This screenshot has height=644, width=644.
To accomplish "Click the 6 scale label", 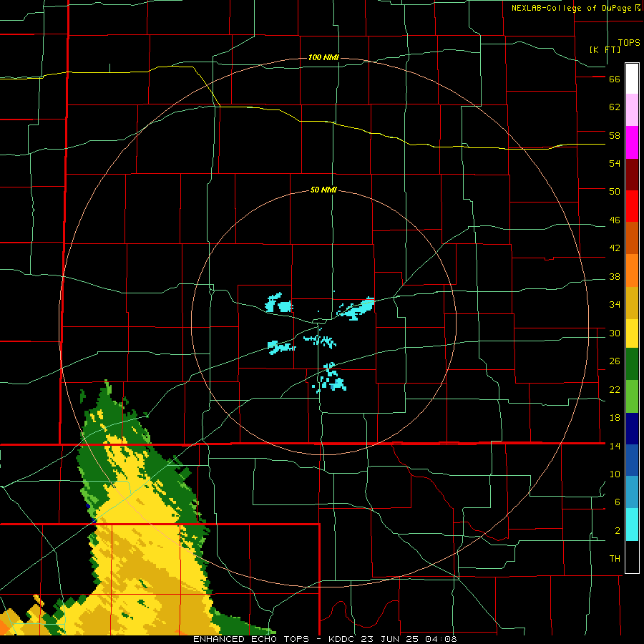I will 618,502.
